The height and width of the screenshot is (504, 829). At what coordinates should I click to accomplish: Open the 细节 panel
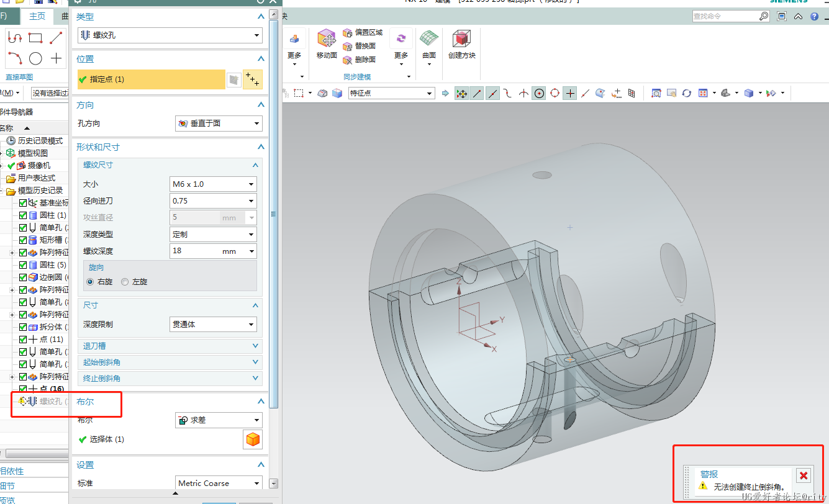tap(34, 485)
